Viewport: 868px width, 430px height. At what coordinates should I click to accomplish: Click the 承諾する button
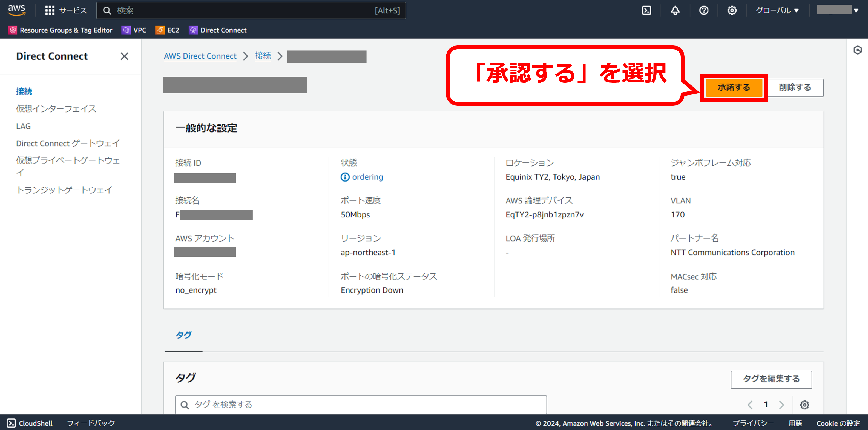pos(734,87)
